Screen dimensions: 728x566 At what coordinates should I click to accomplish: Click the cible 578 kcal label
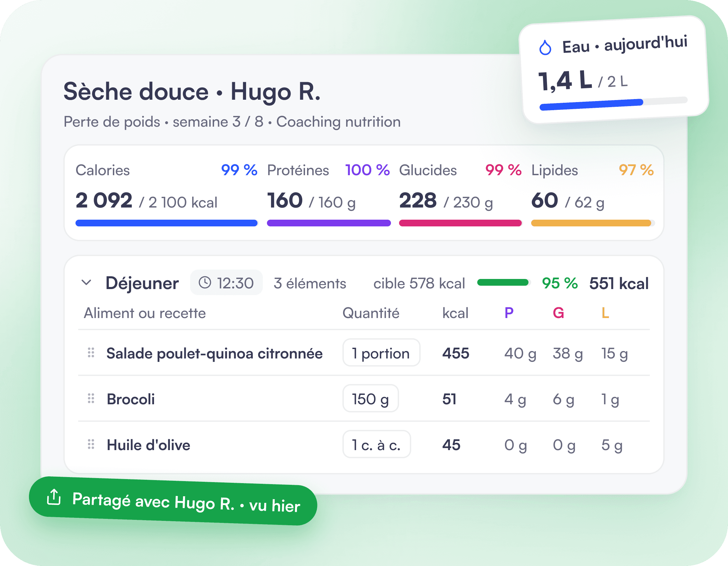tap(419, 283)
